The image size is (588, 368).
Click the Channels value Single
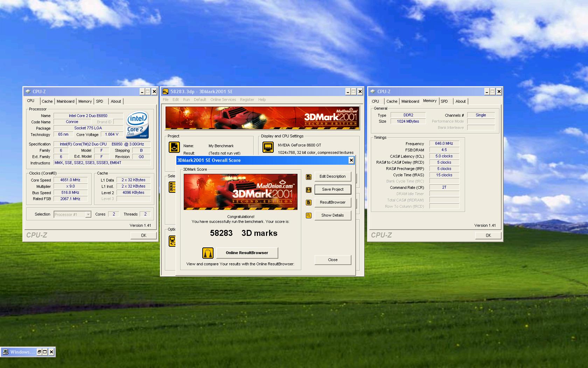pyautogui.click(x=481, y=115)
